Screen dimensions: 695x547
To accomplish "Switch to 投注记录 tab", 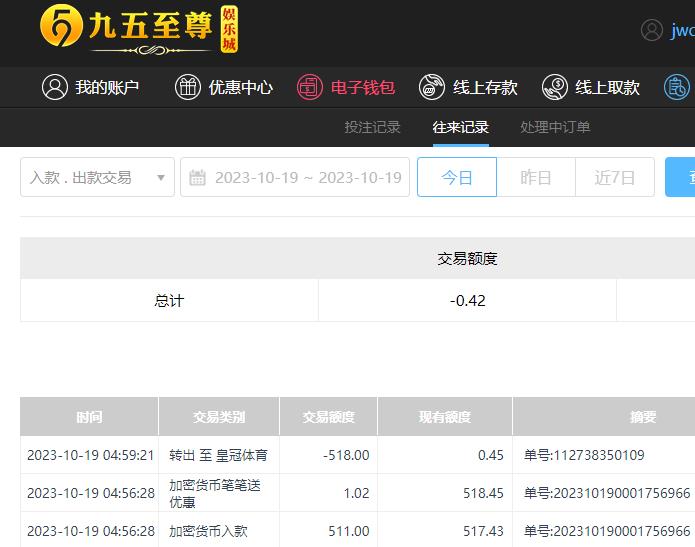I will pyautogui.click(x=372, y=127).
